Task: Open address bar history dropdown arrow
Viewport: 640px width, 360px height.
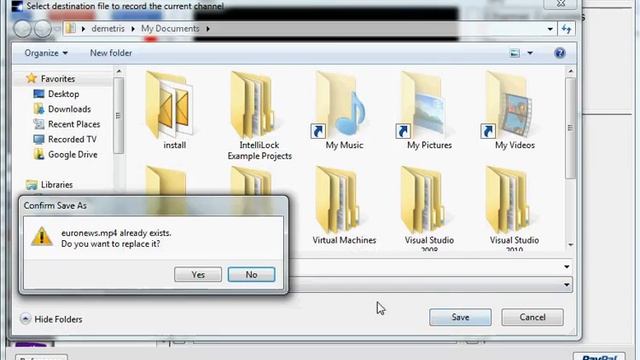Action: [550, 29]
